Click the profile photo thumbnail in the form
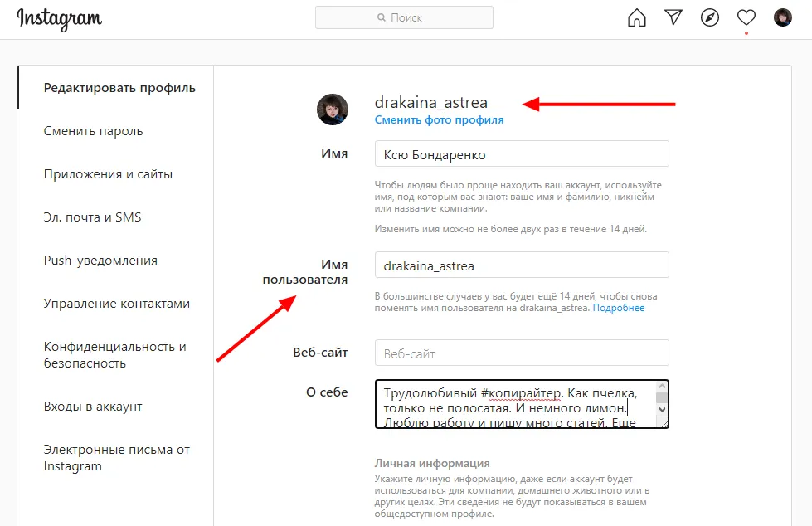The image size is (812, 526). coord(333,110)
